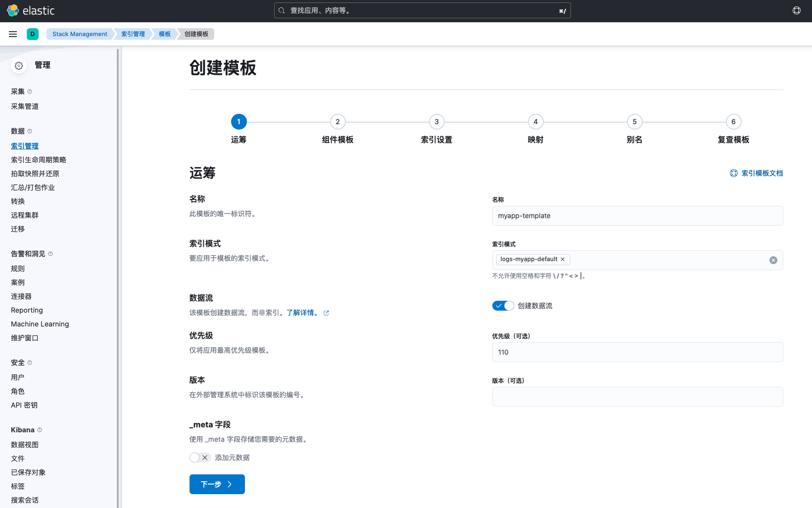Viewport: 812px width, 508px height.
Task: Click the info icon next to Kibana
Action: tap(40, 430)
